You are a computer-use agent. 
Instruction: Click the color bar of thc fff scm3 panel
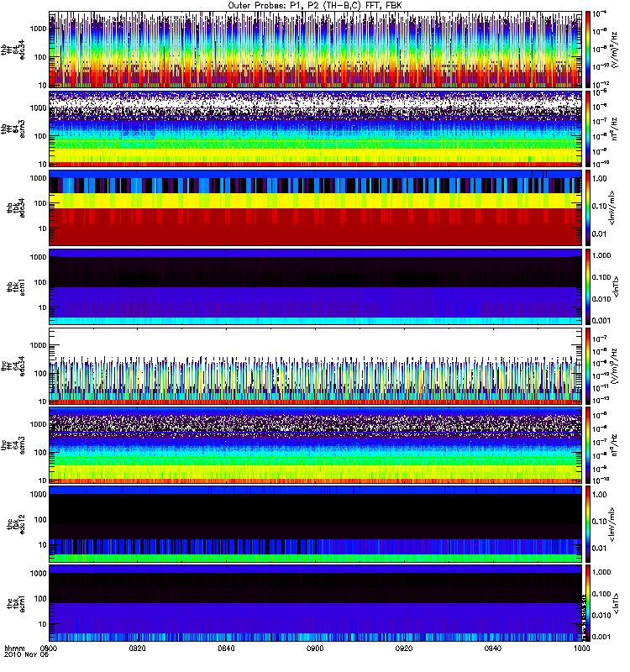point(587,445)
